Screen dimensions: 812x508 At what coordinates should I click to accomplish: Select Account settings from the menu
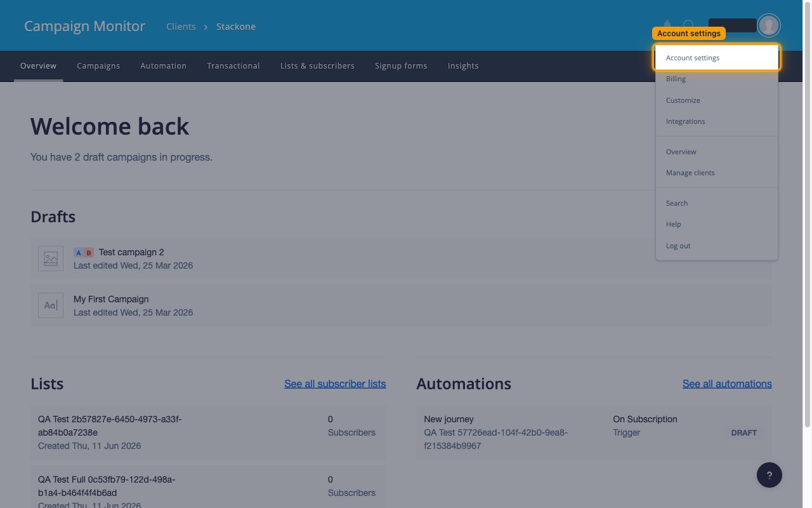click(717, 58)
